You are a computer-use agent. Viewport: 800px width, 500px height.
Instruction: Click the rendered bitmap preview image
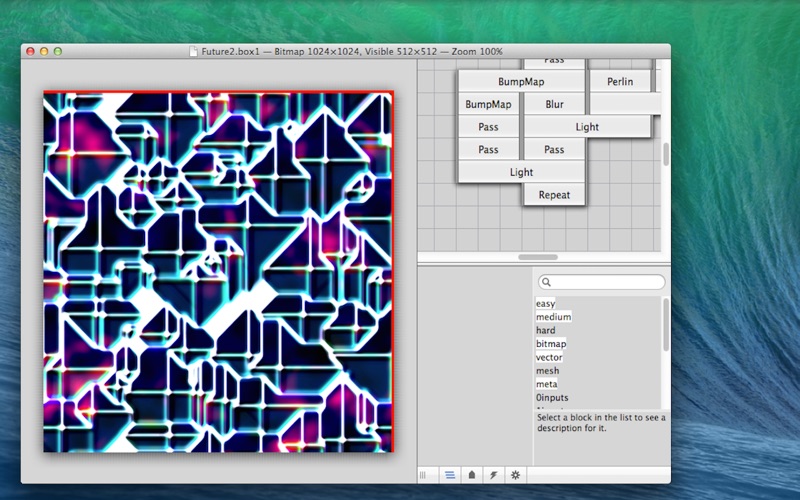point(218,271)
